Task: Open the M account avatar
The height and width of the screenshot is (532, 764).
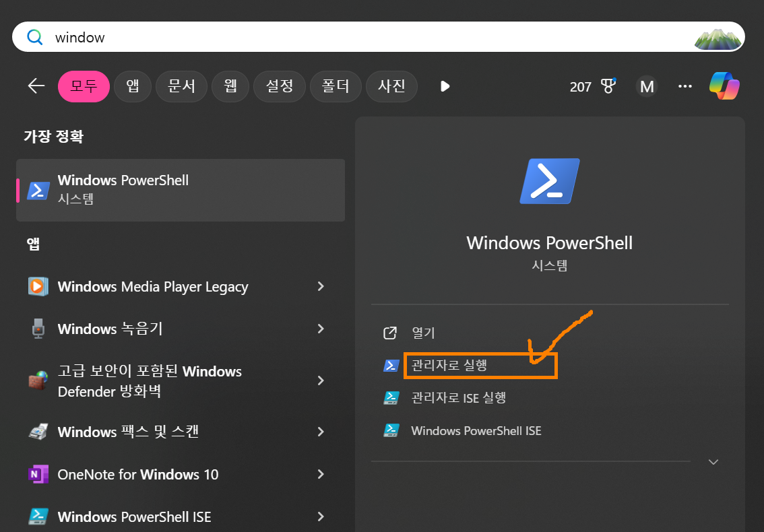Action: 647,87
